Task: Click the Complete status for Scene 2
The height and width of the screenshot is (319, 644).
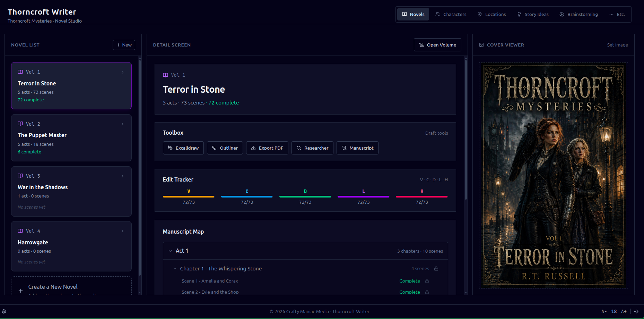Action: pos(410,292)
